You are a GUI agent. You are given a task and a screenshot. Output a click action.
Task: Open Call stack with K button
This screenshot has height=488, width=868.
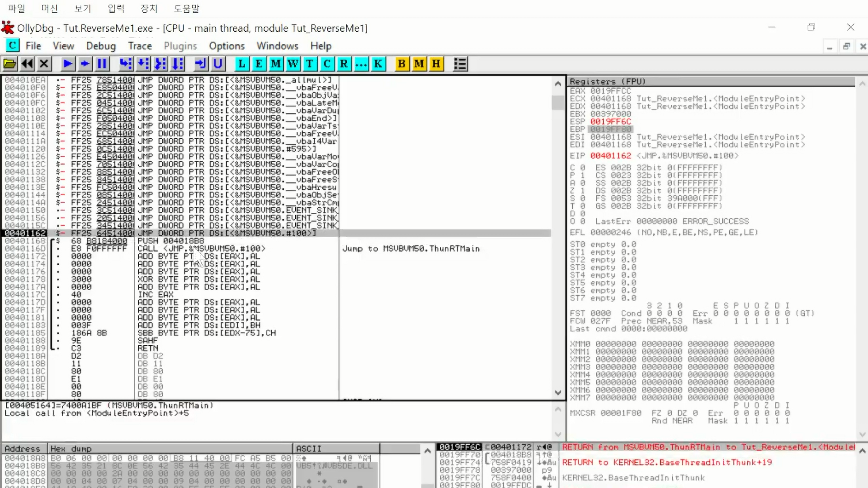(378, 64)
